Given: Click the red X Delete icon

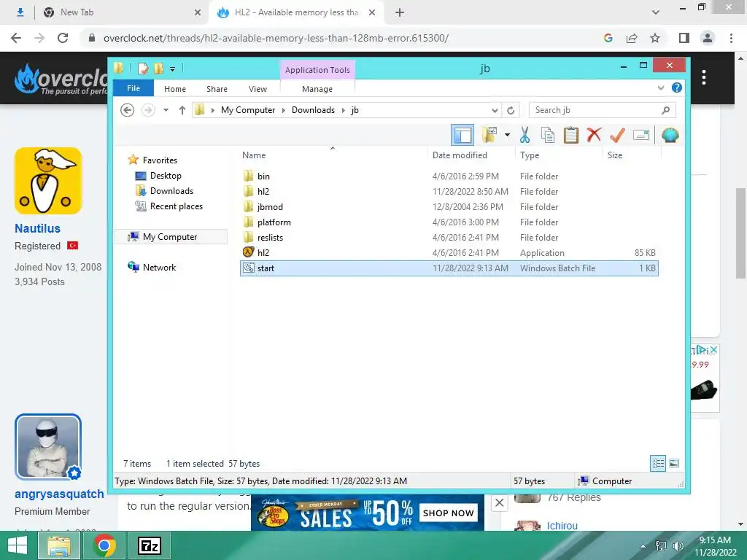Looking at the screenshot, I should (594, 135).
